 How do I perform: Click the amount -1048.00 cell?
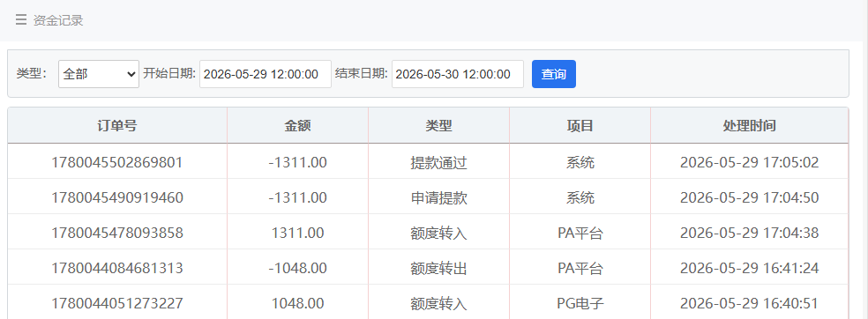tap(298, 268)
